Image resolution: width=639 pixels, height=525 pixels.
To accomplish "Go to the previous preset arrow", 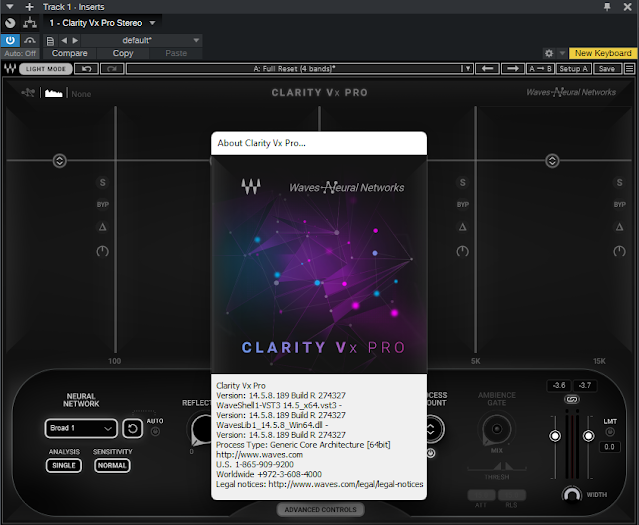I will [64, 40].
